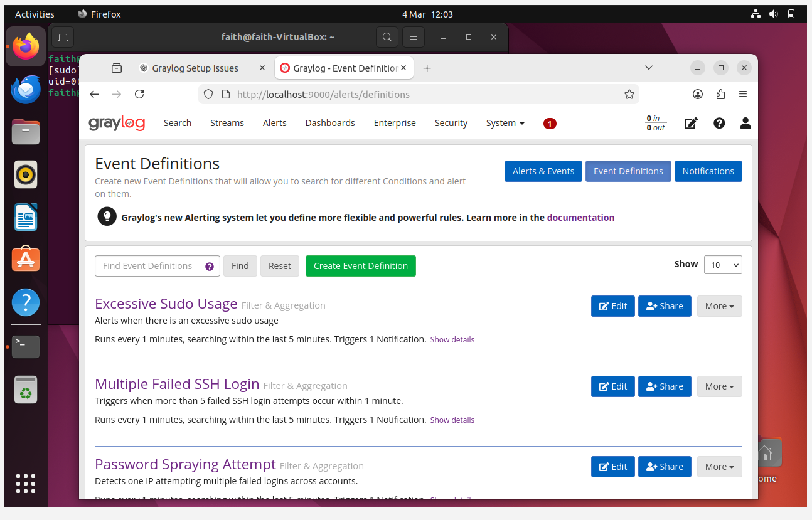Open Firefox account icon
812x520 pixels.
[698, 94]
